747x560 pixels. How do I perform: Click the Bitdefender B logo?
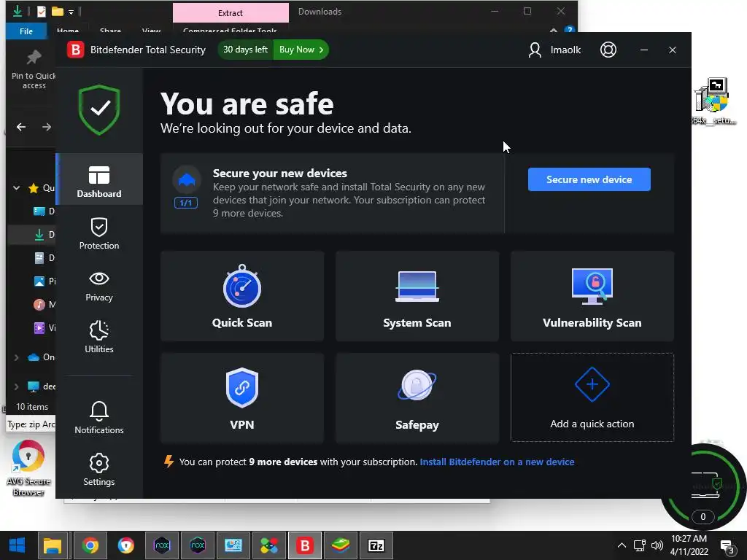(x=75, y=50)
